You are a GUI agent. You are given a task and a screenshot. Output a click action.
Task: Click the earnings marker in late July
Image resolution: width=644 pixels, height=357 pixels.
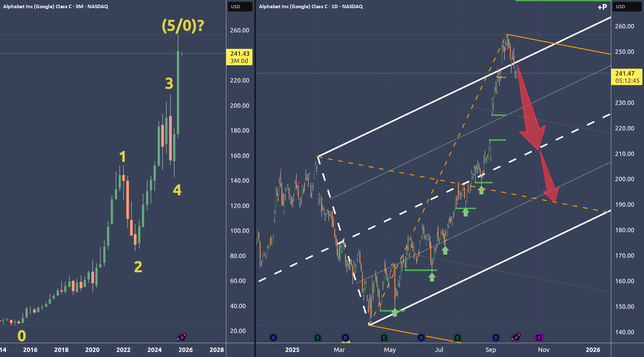pyautogui.click(x=457, y=338)
